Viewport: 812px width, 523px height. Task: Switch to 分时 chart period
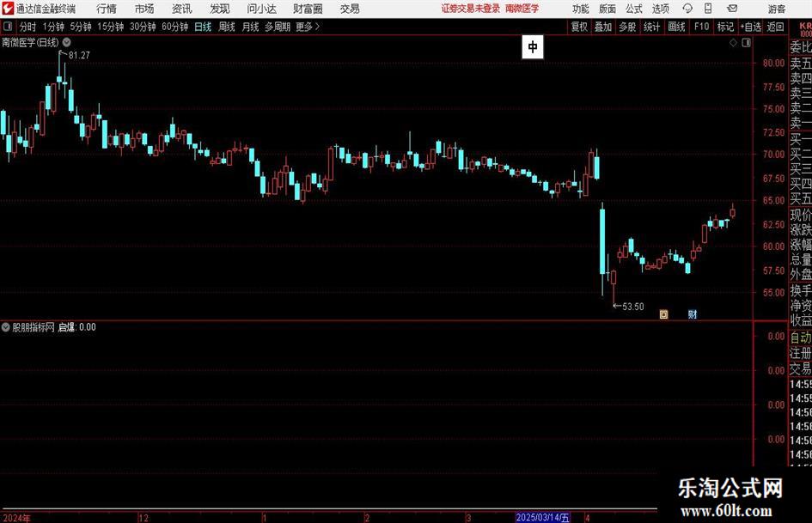click(x=27, y=27)
